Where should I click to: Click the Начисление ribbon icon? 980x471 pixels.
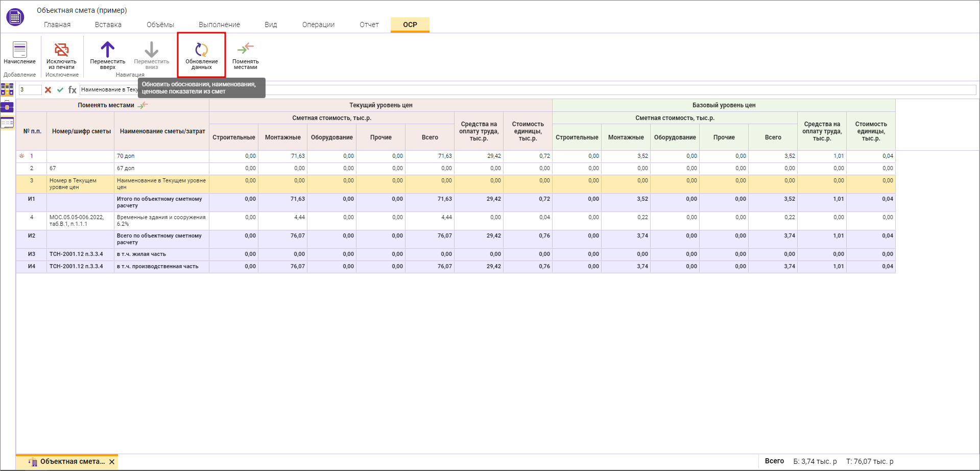click(x=19, y=50)
